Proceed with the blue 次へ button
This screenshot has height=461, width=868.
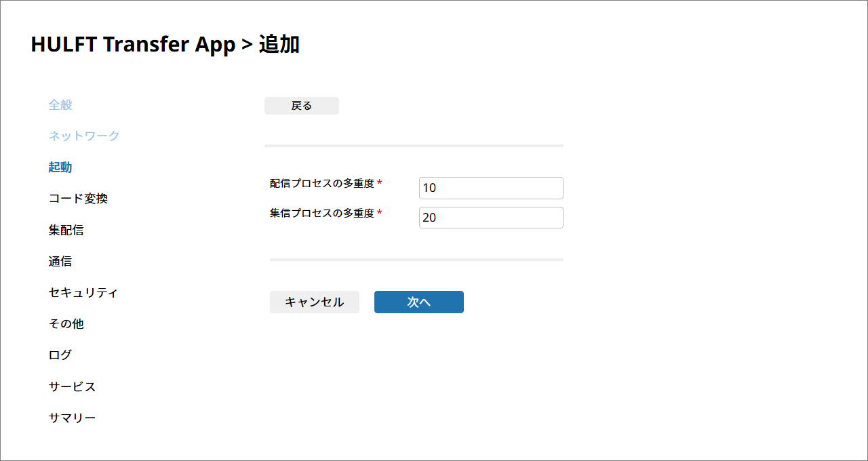point(418,302)
